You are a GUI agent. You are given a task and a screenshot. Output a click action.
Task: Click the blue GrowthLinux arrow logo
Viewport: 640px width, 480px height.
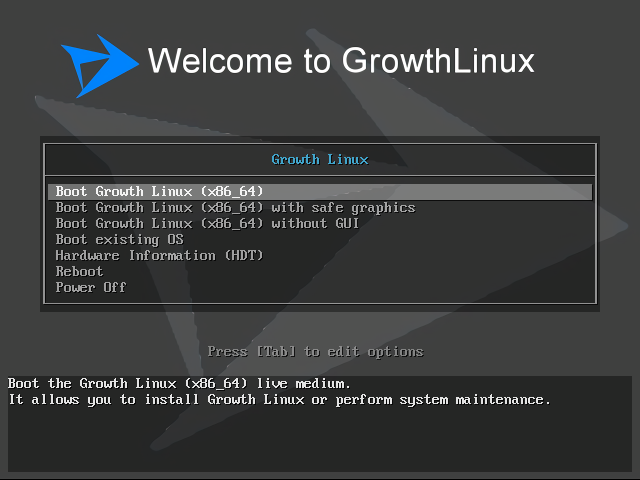[x=100, y=66]
